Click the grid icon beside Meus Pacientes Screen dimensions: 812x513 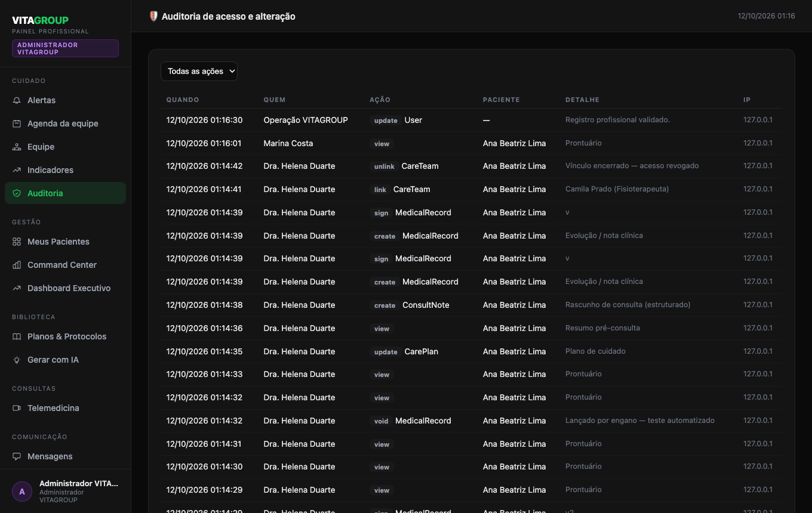[17, 242]
